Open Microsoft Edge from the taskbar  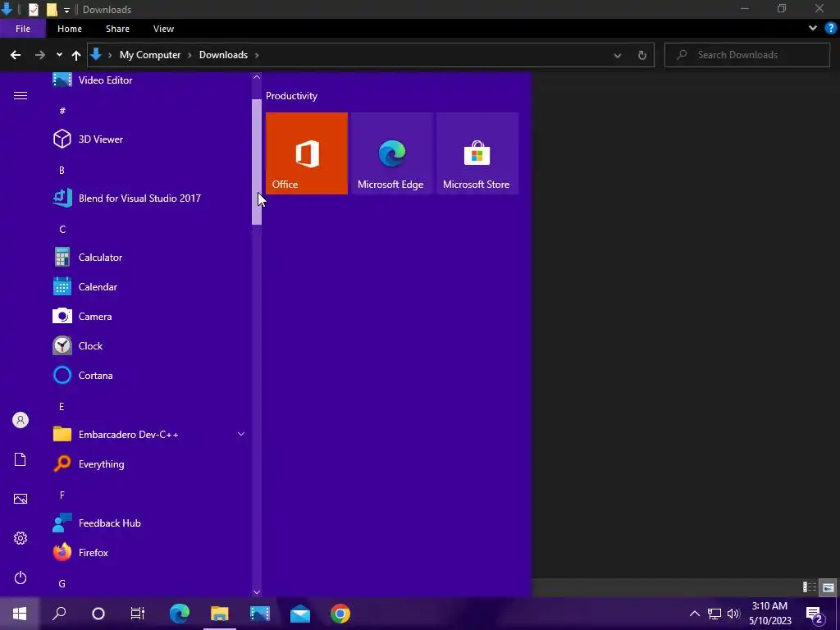click(180, 614)
